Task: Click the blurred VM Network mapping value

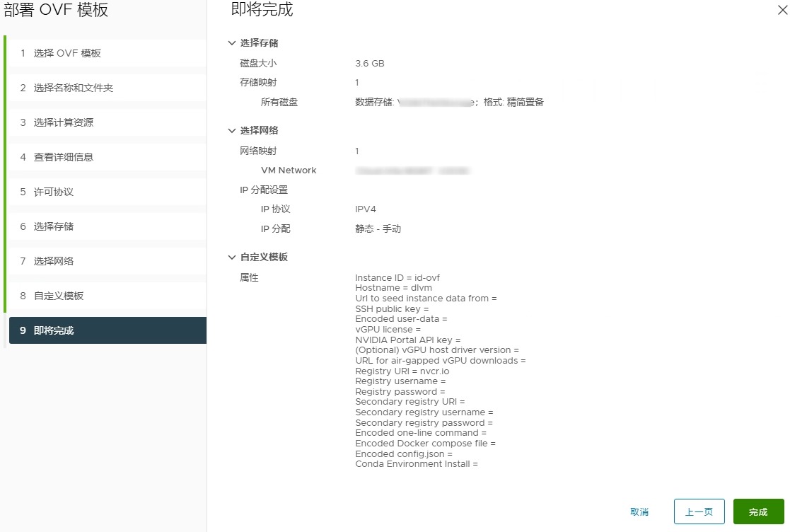Action: (x=413, y=170)
